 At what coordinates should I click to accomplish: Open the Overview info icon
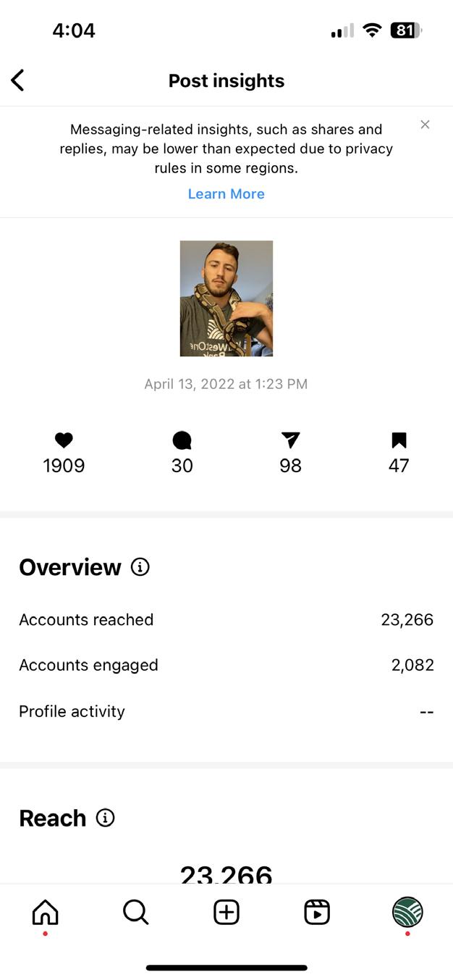[x=140, y=566]
